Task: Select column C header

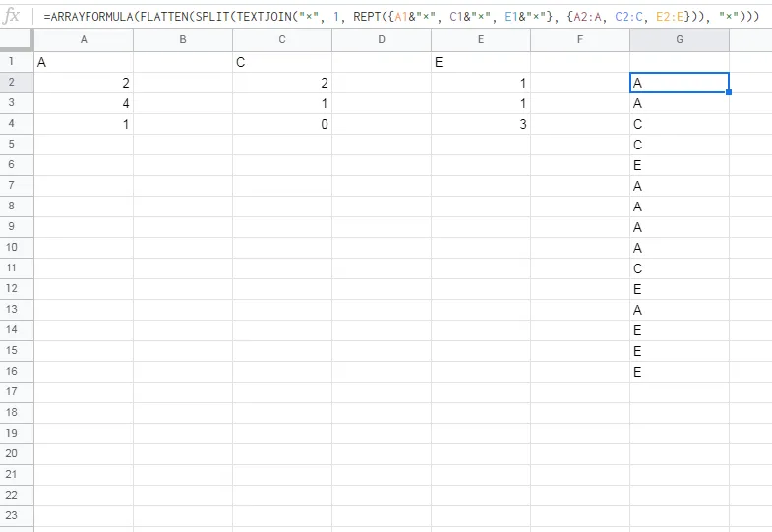Action: tap(282, 40)
